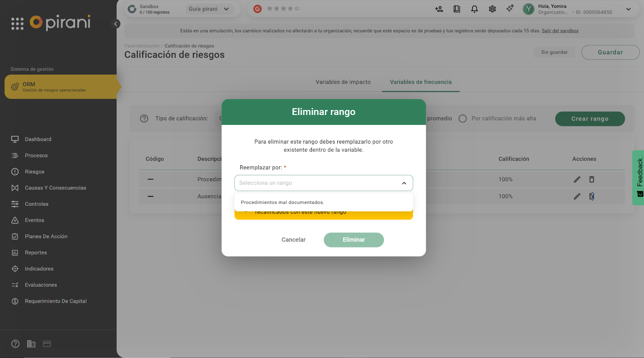644x358 pixels.
Task: Expand the user account menu chevron
Action: (628, 9)
